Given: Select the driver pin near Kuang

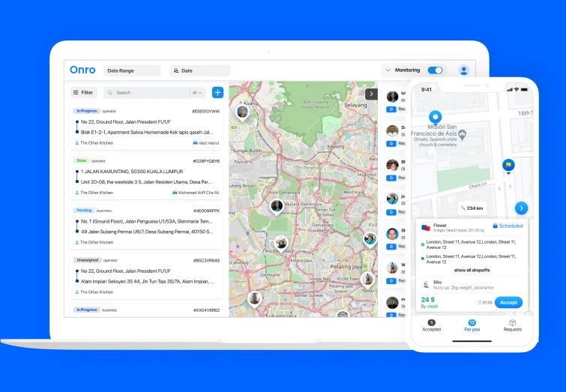Looking at the screenshot, I should (243, 112).
